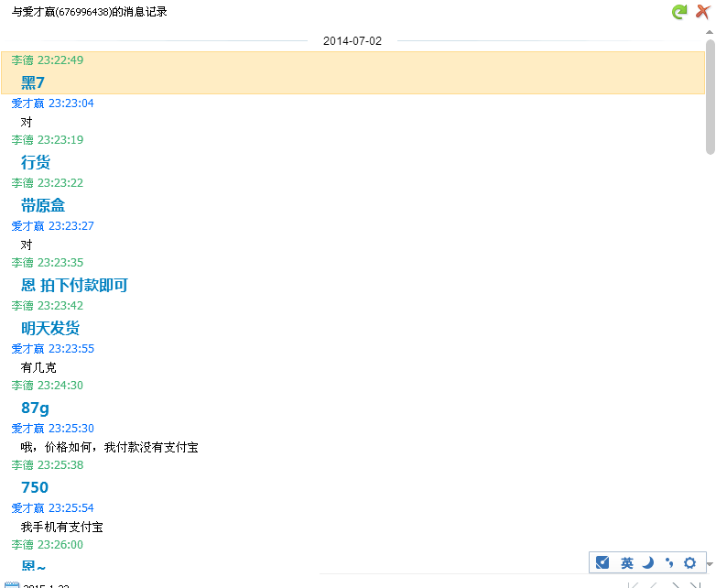Image resolution: width=716 pixels, height=588 pixels.
Task: Click the input method logo icon
Action: pyautogui.click(x=602, y=562)
